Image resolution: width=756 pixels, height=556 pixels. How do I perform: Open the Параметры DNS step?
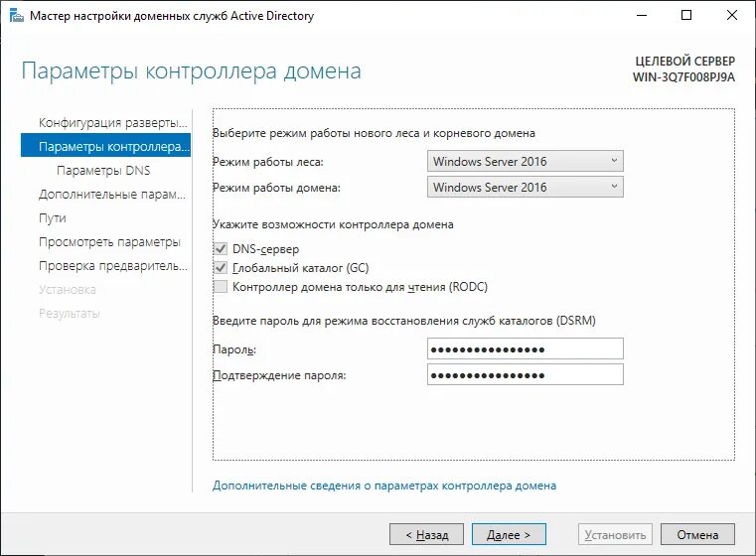(103, 170)
